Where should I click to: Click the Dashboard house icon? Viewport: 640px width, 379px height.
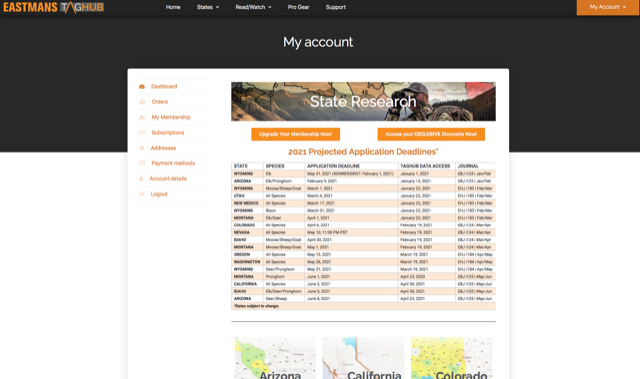click(x=142, y=86)
